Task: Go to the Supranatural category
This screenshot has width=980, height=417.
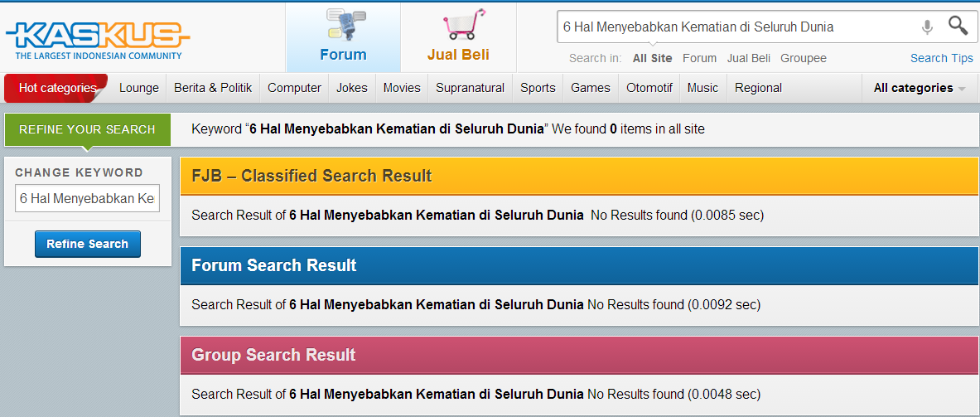Action: click(x=470, y=88)
